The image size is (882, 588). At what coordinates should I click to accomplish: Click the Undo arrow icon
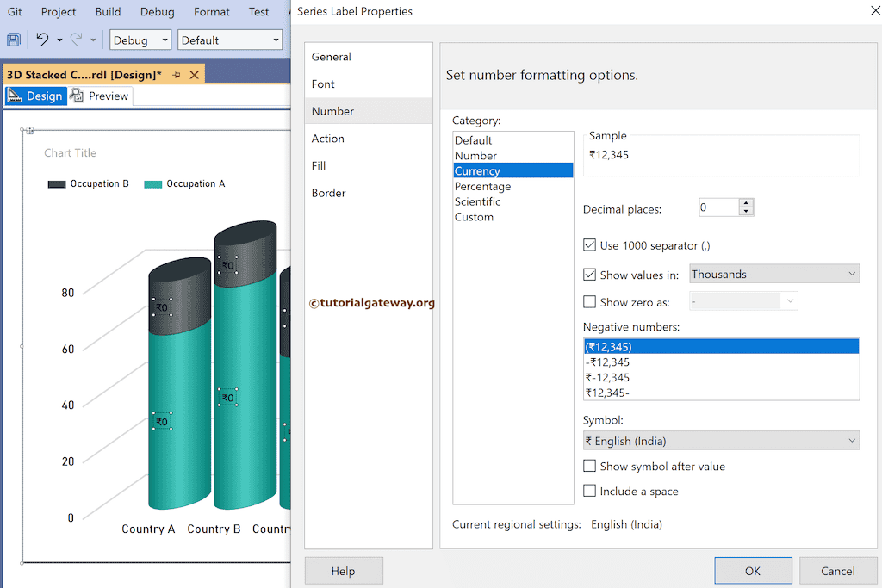(x=42, y=40)
